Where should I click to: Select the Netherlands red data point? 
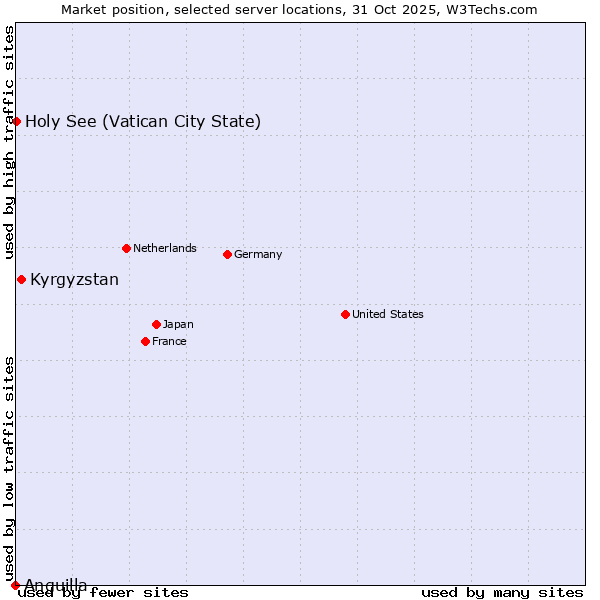126,248
